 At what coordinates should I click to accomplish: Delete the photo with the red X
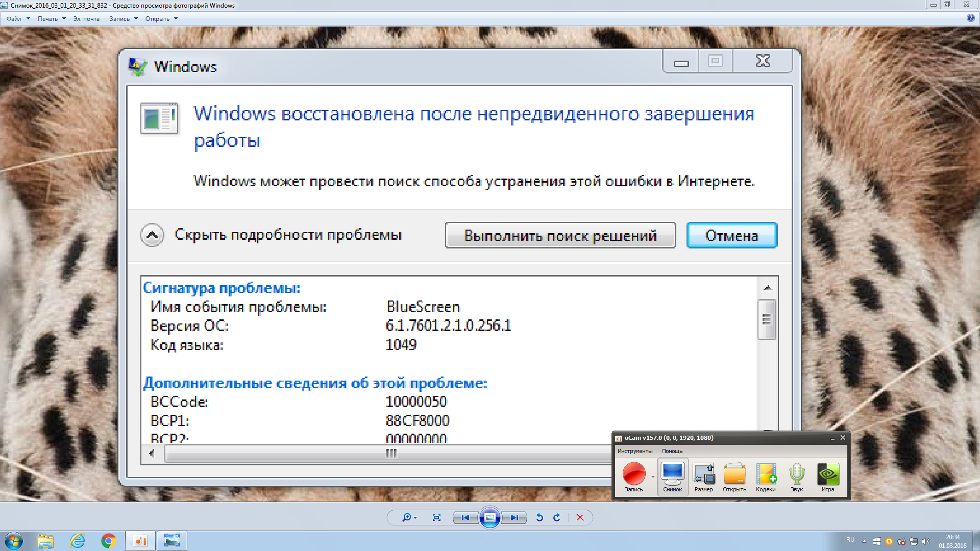click(x=580, y=517)
